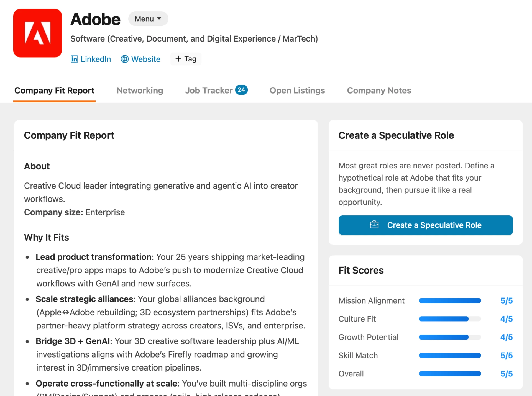Viewport: 532px width, 396px height.
Task: Click the briefcase icon on speculative role button
Action: 374,225
